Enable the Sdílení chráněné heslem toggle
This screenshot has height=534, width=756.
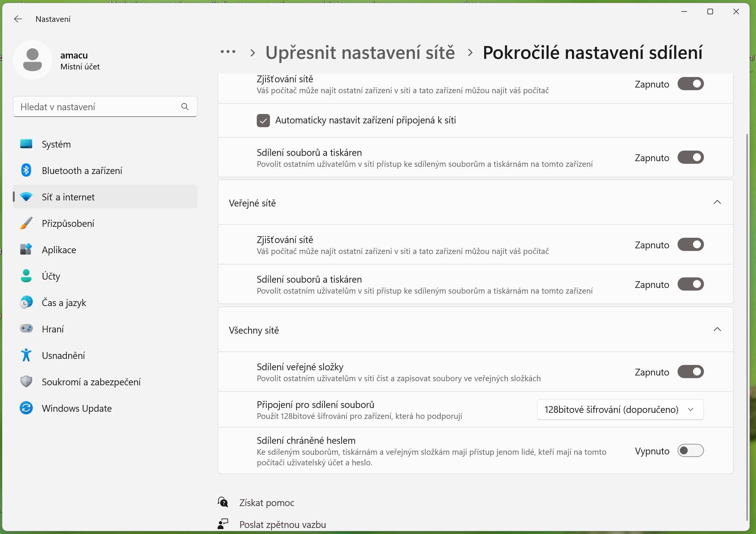point(690,451)
